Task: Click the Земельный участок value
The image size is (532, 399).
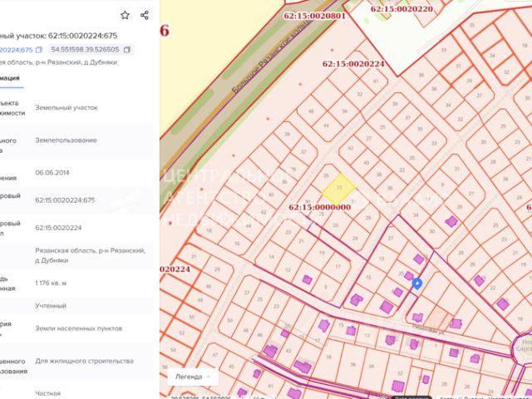Action: tap(66, 107)
